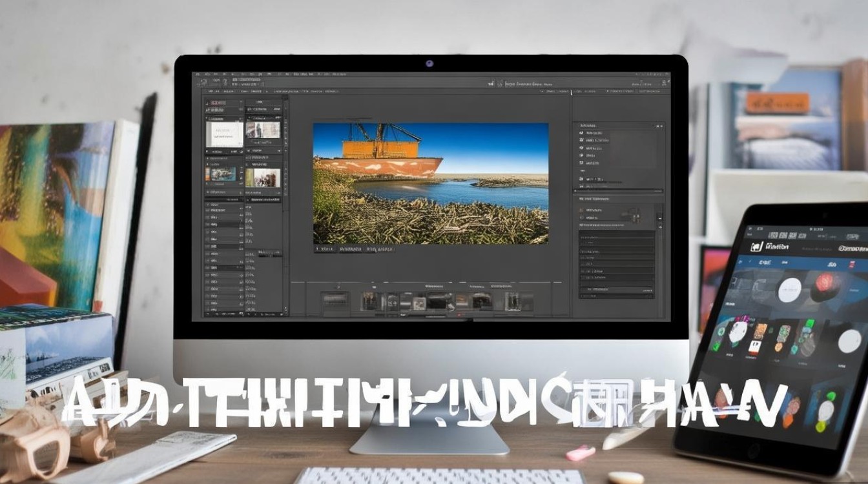
Task: Expand the header above the white document thumbnail
Action: (223, 119)
